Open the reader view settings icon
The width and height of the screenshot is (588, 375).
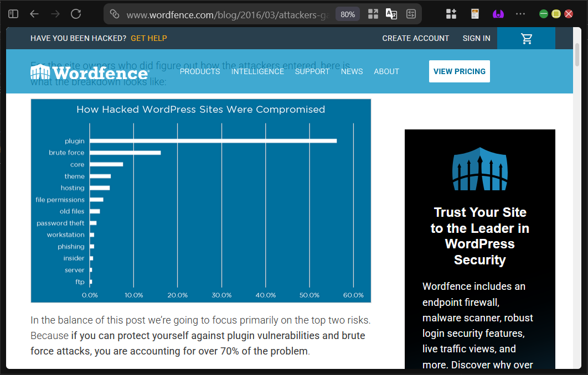[411, 14]
